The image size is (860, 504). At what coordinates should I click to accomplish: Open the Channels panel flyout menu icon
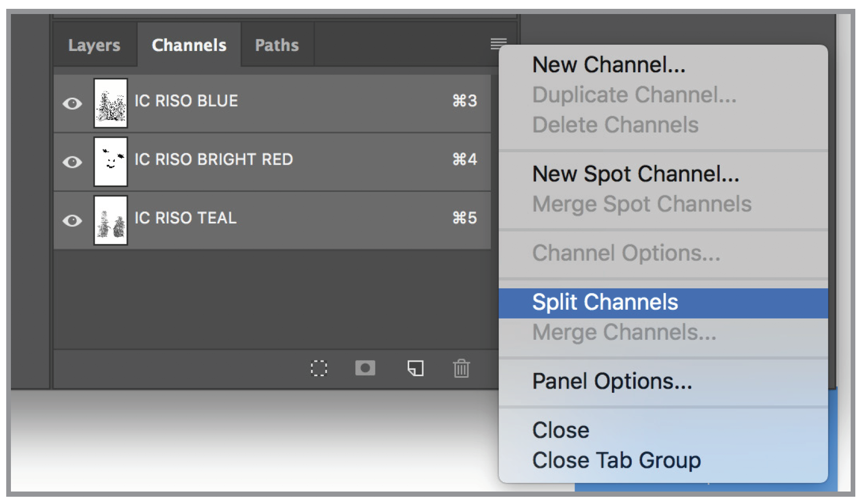(498, 44)
